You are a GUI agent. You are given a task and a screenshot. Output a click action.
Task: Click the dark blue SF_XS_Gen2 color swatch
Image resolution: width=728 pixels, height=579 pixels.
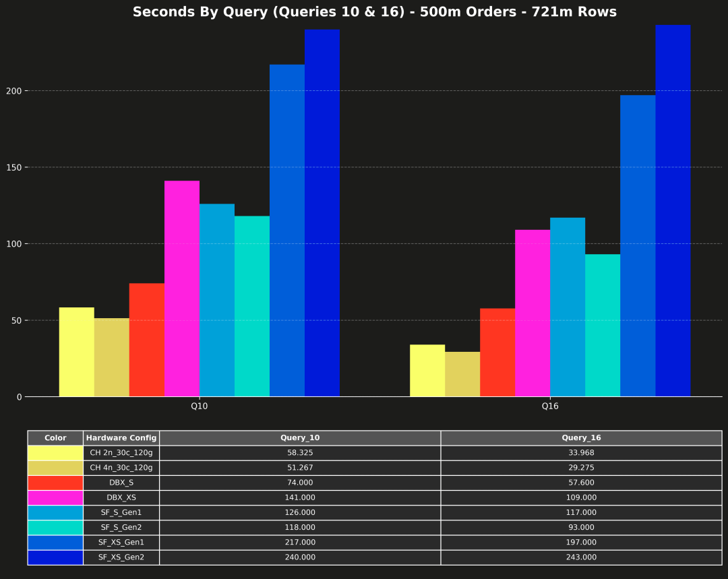click(55, 557)
